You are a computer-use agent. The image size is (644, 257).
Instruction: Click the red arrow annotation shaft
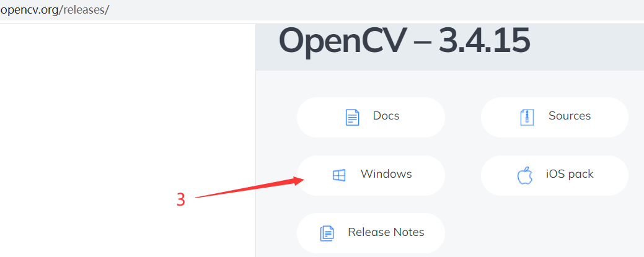coord(247,188)
